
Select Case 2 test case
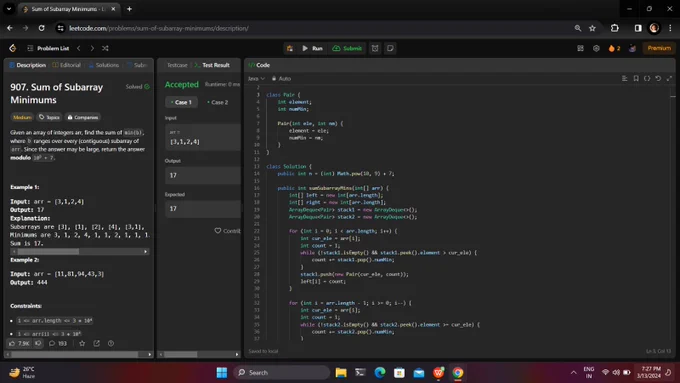(x=218, y=102)
